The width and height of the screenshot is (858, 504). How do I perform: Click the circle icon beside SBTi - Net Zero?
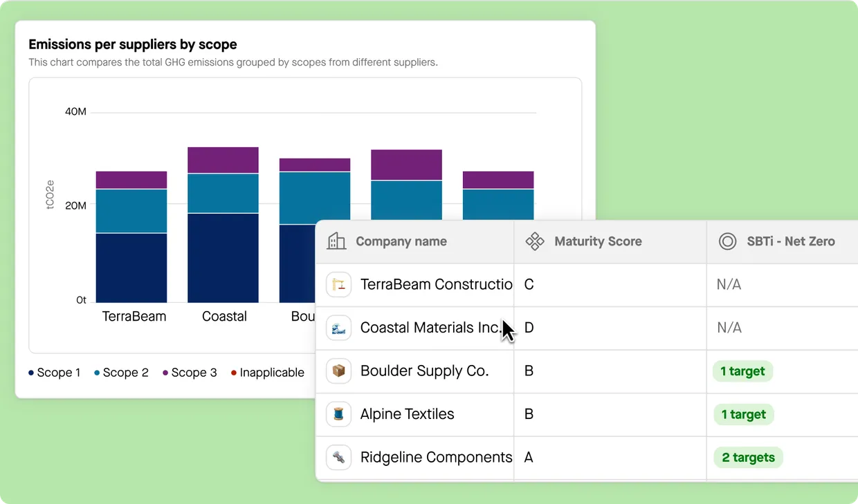click(727, 241)
